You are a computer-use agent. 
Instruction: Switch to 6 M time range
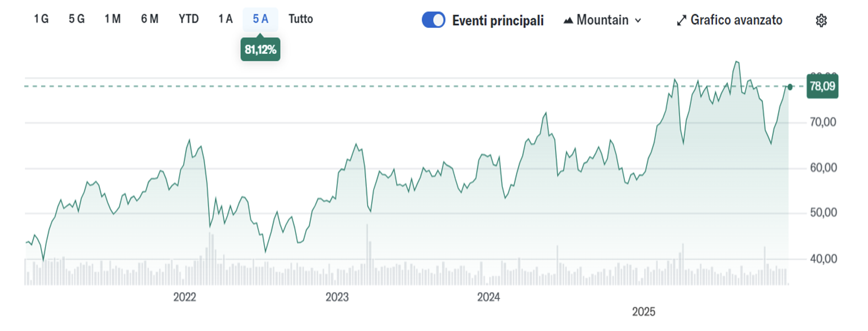click(149, 19)
